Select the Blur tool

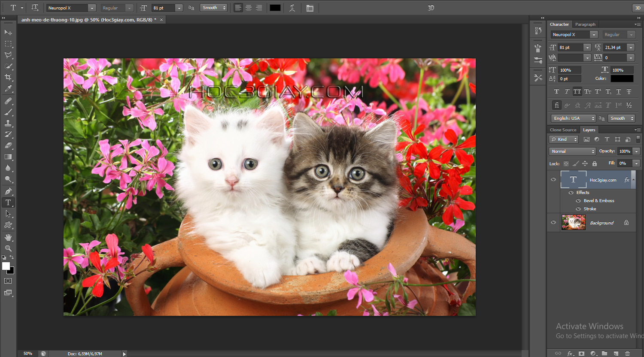click(x=8, y=168)
